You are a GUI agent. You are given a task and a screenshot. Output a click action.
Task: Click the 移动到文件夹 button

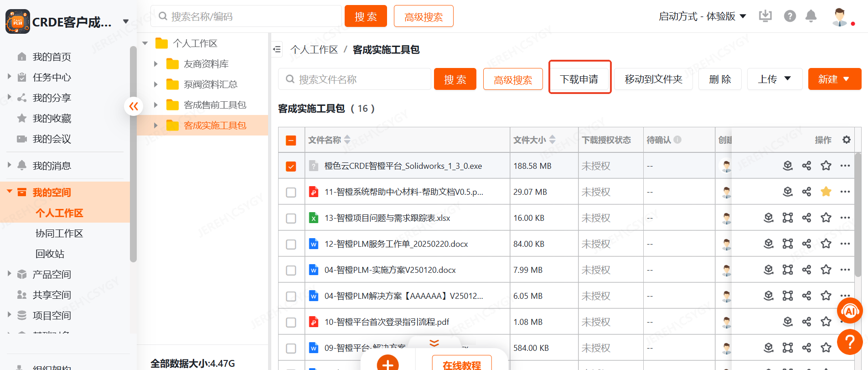pos(653,79)
